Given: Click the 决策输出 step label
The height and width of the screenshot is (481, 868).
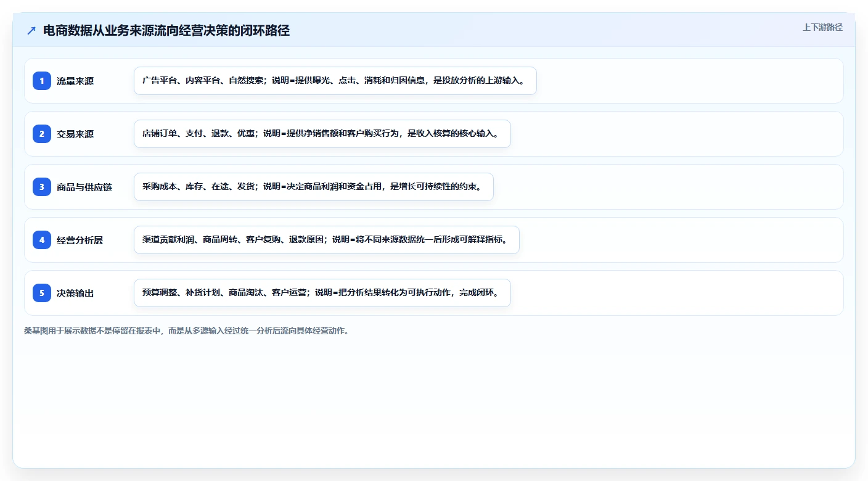Looking at the screenshot, I should (x=75, y=293).
